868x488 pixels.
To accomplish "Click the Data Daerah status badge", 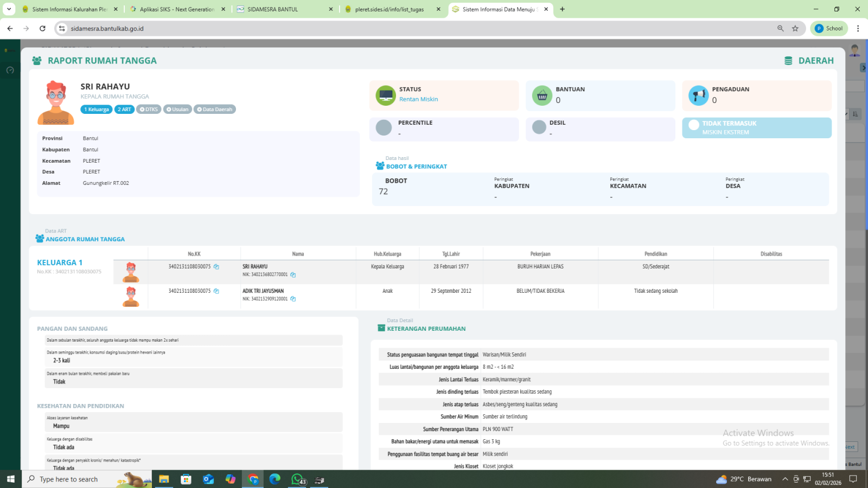I will [214, 110].
